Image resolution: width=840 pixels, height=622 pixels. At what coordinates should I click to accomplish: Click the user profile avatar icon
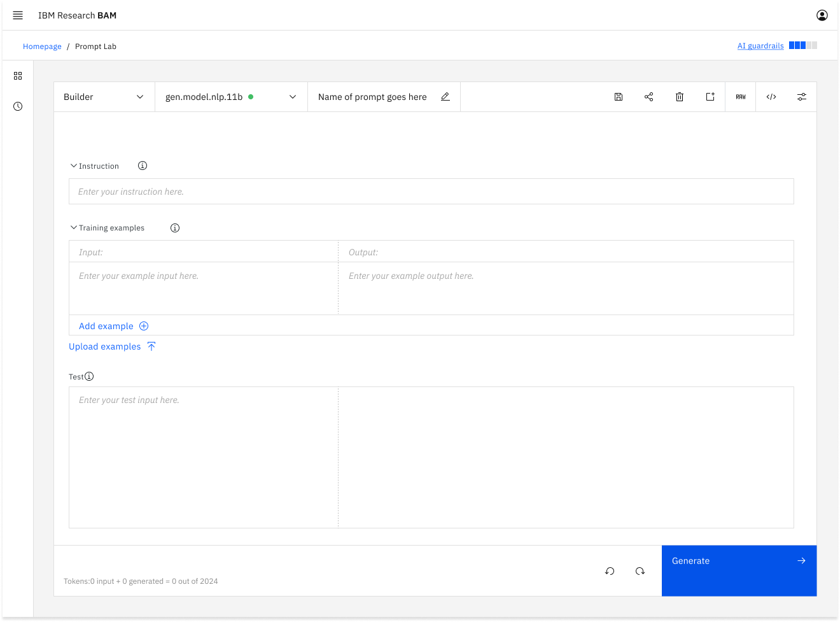coord(822,15)
